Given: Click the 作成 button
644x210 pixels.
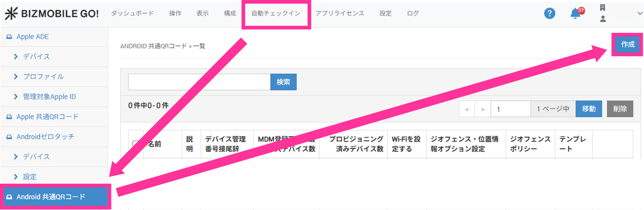Looking at the screenshot, I should click(628, 45).
